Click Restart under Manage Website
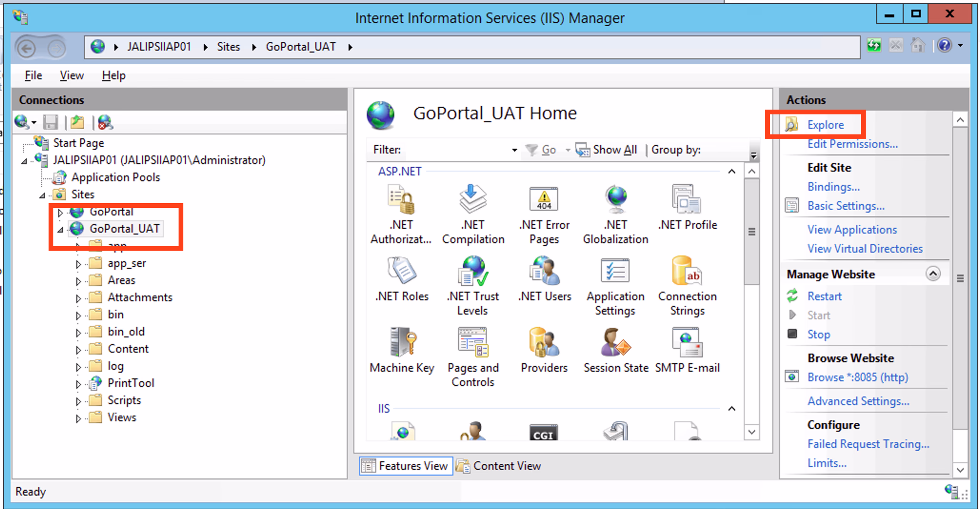 click(824, 296)
